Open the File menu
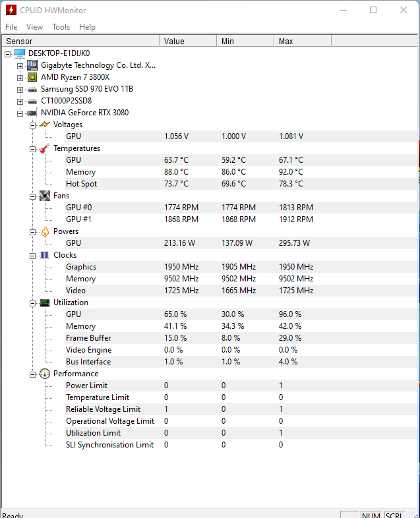420x518 pixels. [11, 27]
